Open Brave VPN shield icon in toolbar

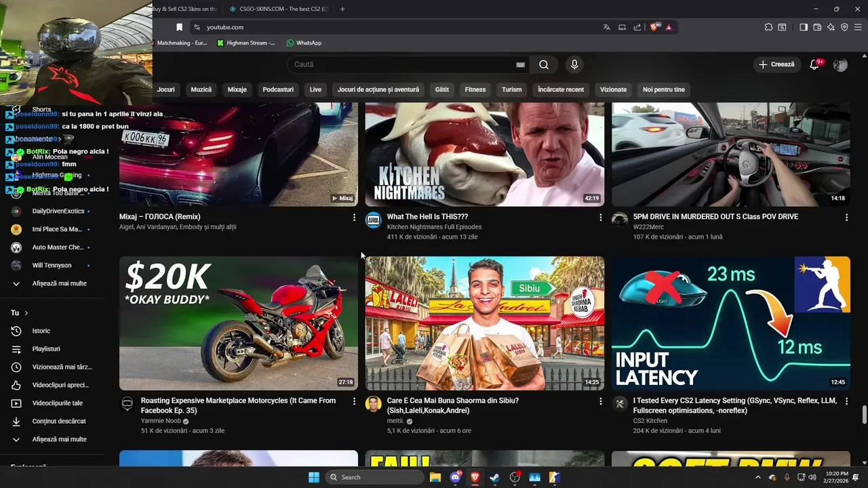(844, 27)
